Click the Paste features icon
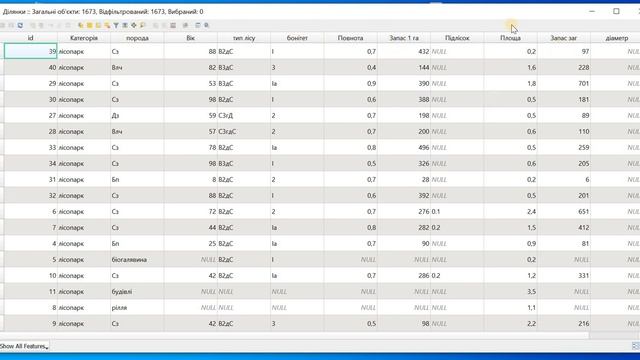This screenshot has width=640, height=360. pyautogui.click(x=68, y=25)
